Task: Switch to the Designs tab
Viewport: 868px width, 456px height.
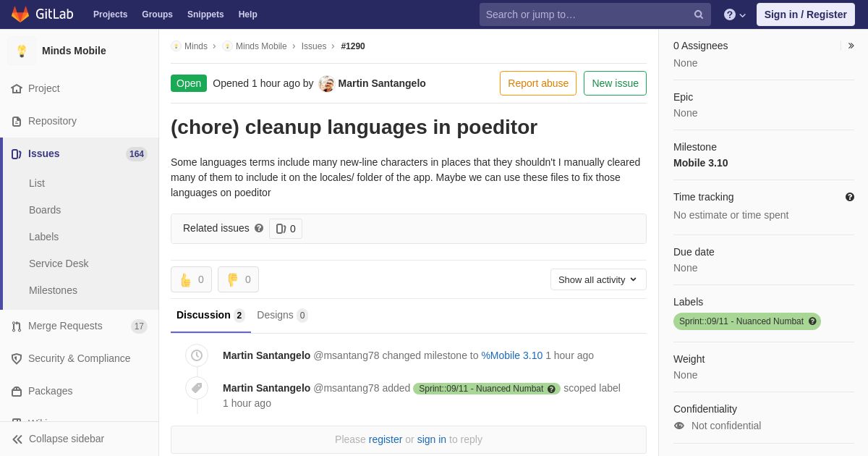Action: pos(282,316)
